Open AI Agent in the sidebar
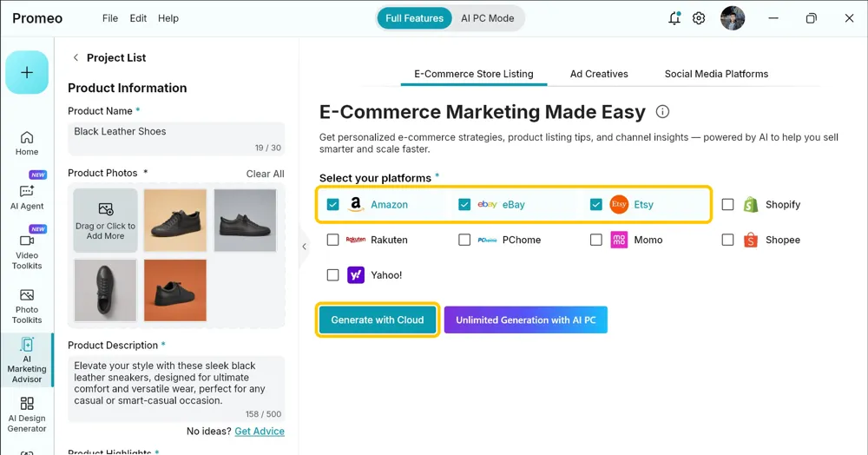Image resolution: width=868 pixels, height=455 pixels. point(27,198)
